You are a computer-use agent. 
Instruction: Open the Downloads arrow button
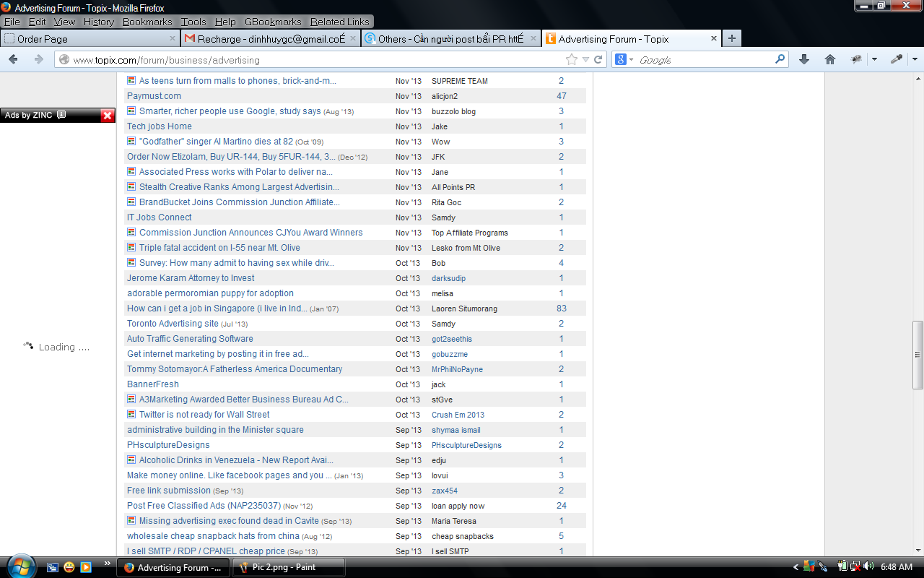point(804,60)
